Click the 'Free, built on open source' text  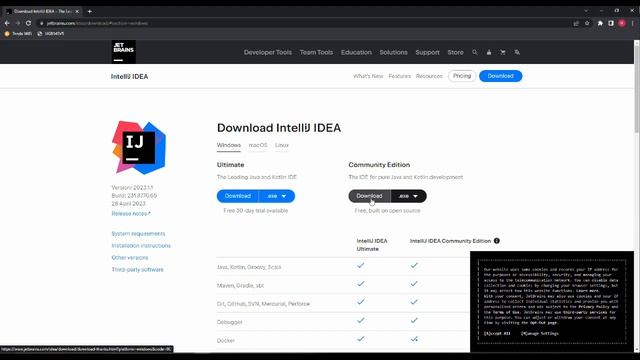click(387, 211)
